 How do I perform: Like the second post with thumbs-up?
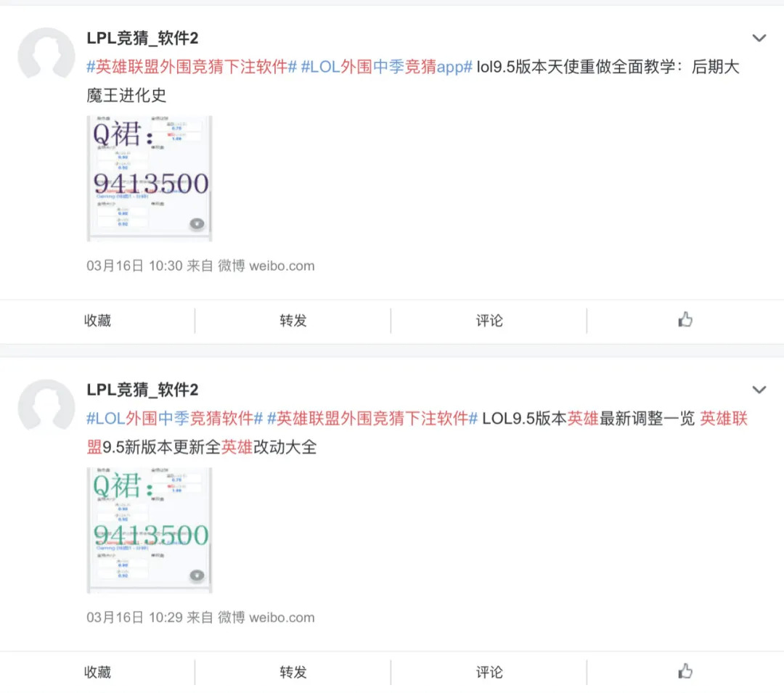[x=685, y=672]
